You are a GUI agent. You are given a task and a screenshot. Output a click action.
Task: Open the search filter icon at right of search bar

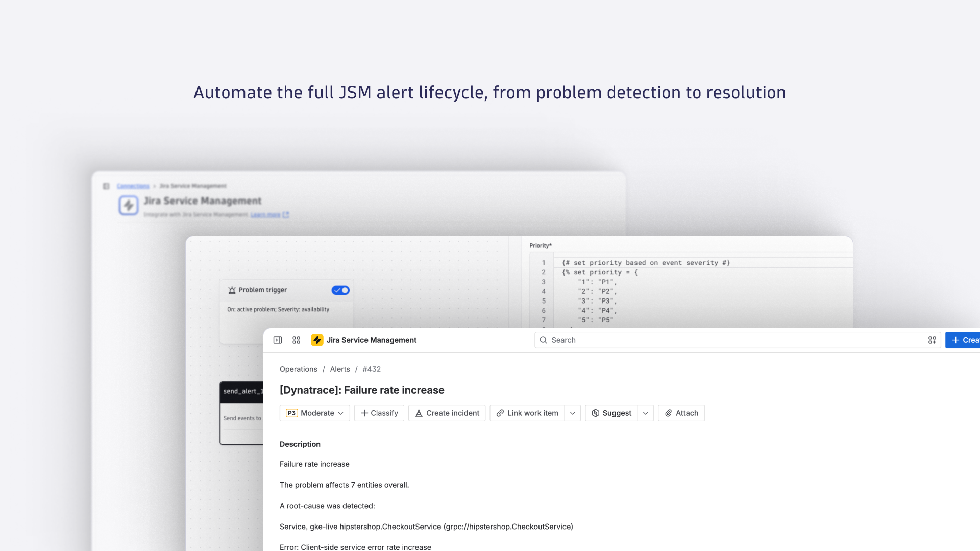click(x=932, y=340)
